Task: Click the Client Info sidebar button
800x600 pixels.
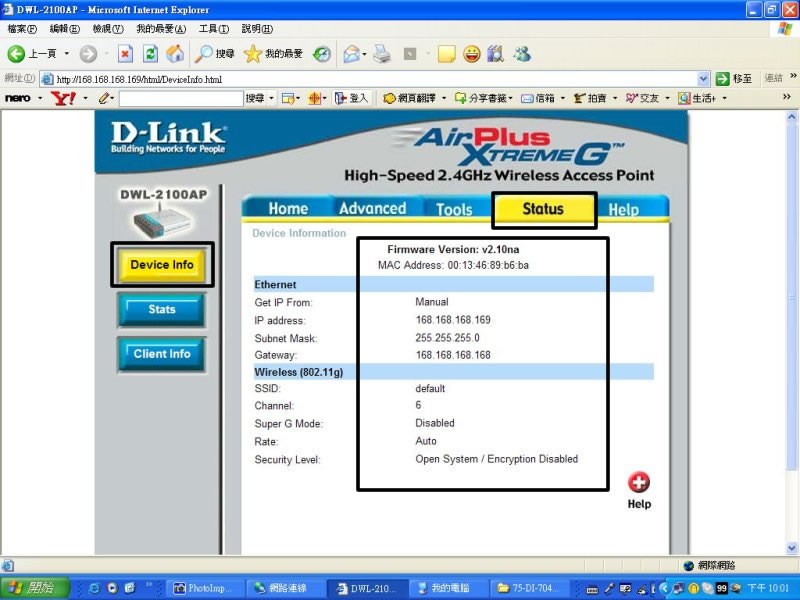Action: tap(161, 354)
